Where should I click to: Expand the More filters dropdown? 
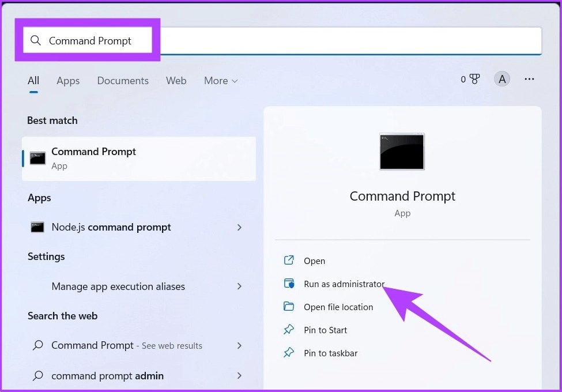point(221,81)
